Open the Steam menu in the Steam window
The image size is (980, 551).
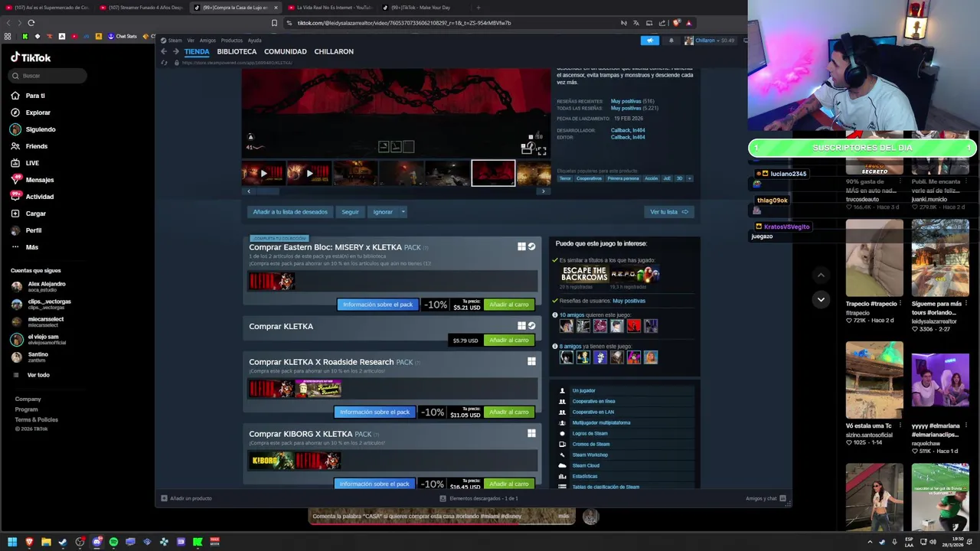pyautogui.click(x=175, y=41)
